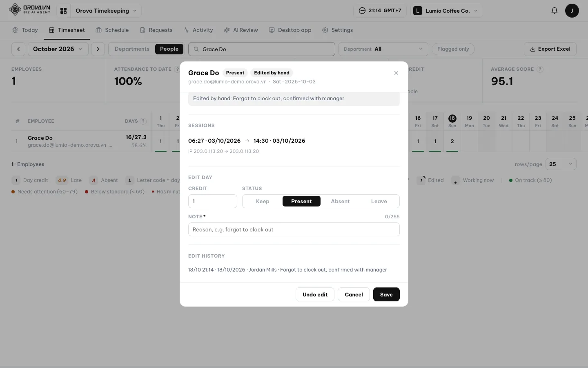
Task: Go to previous month arrow
Action: click(18, 49)
